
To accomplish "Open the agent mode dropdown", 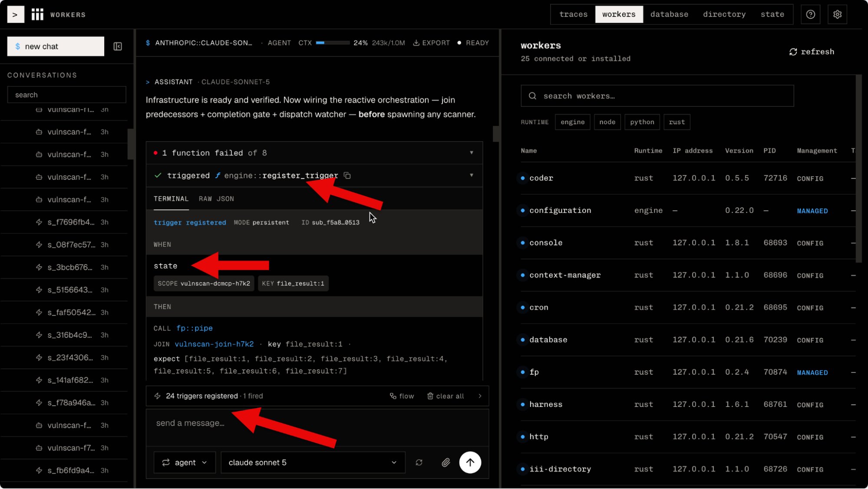I will [185, 463].
